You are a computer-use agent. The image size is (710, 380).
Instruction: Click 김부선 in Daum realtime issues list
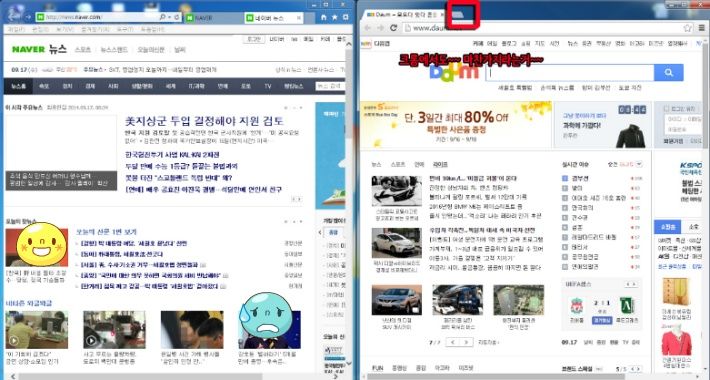(x=580, y=178)
